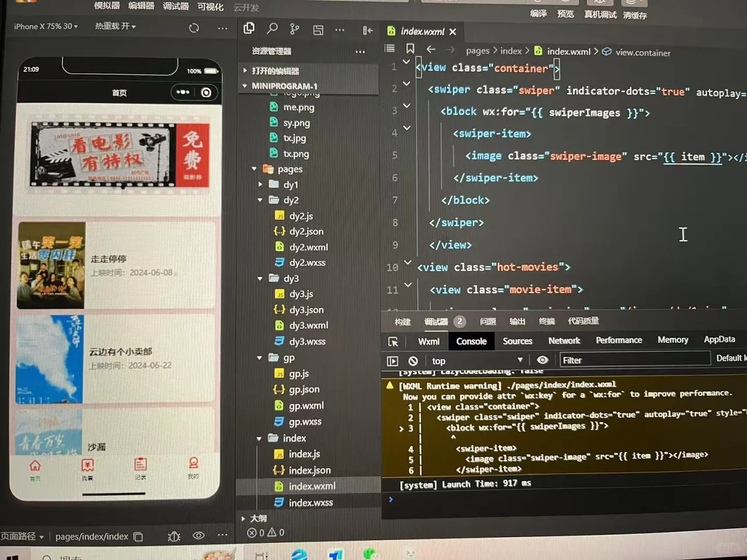Click the compile button in toolbar
This screenshot has height=560, width=747.
(539, 13)
